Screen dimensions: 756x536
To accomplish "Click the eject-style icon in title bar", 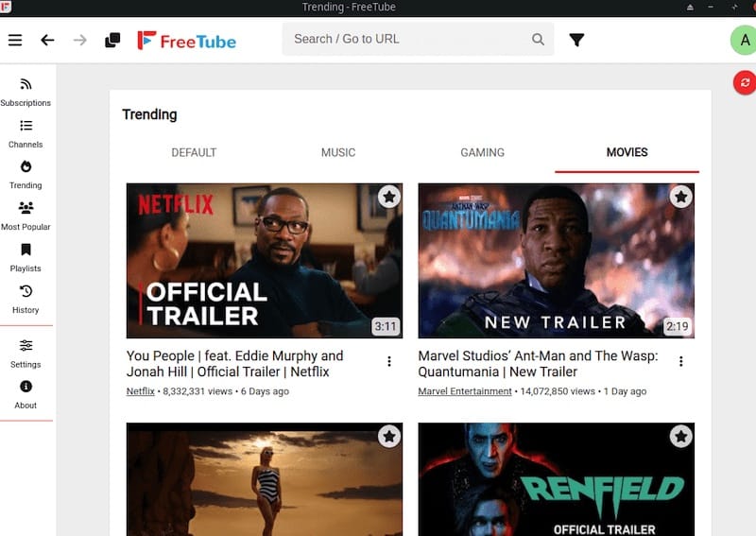I will pos(690,8).
